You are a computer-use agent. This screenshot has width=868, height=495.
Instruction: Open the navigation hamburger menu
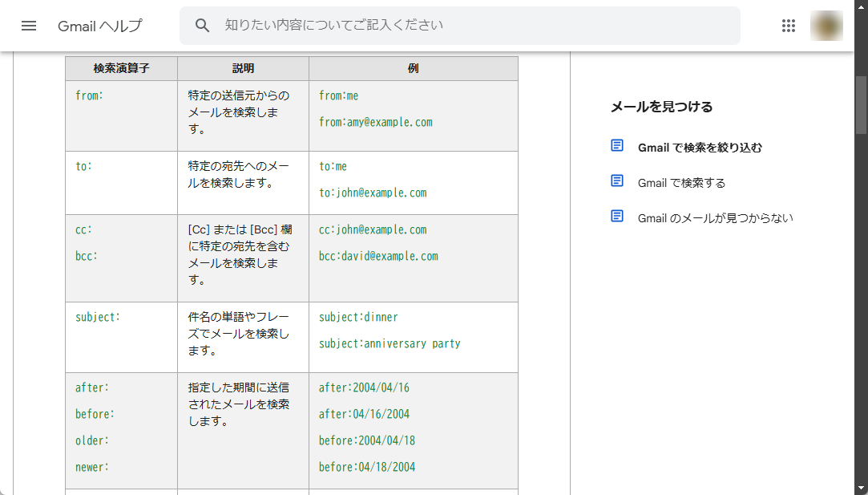pos(29,25)
